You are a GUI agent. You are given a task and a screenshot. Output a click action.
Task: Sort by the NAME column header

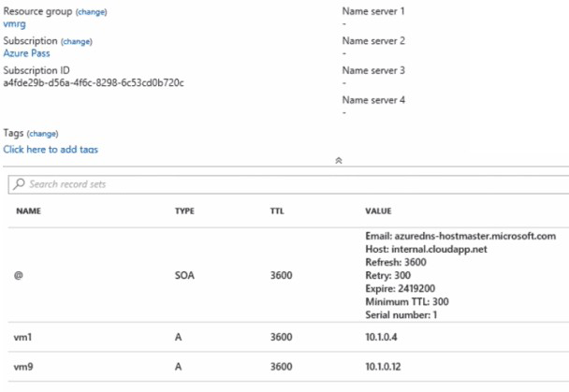coord(29,211)
